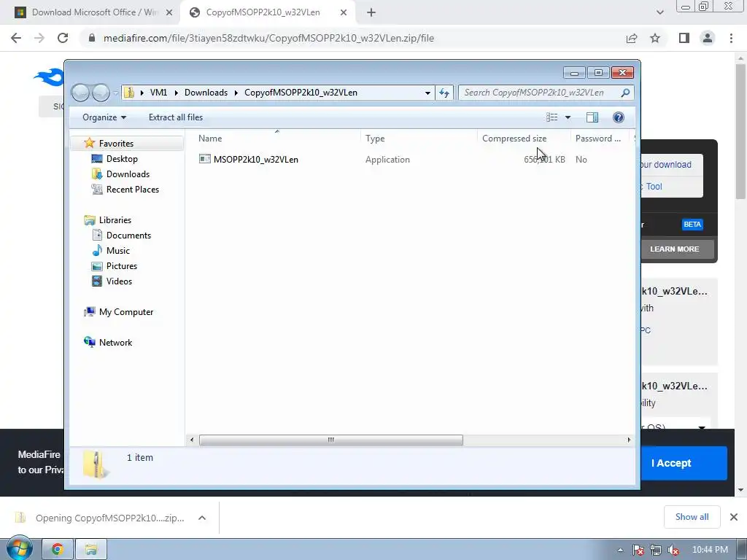Go back in Chrome browser history
The height and width of the screenshot is (560, 747).
point(16,38)
